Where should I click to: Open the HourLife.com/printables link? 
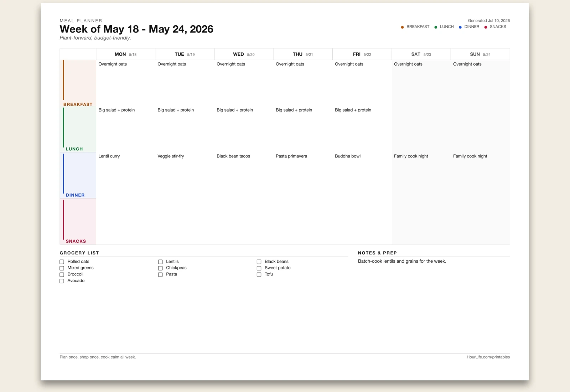coord(488,357)
